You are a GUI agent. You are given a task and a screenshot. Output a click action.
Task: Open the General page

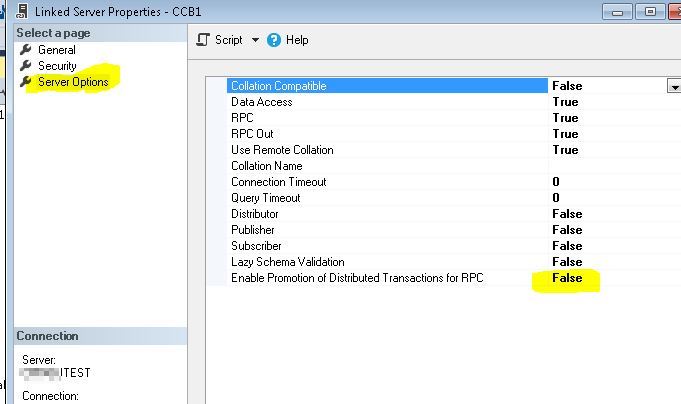(x=56, y=50)
